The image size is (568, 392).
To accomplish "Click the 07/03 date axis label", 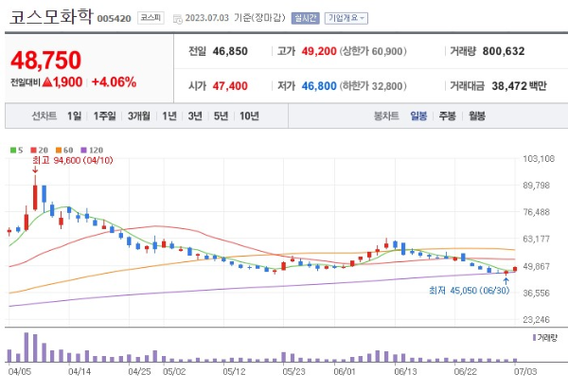I will [525, 371].
